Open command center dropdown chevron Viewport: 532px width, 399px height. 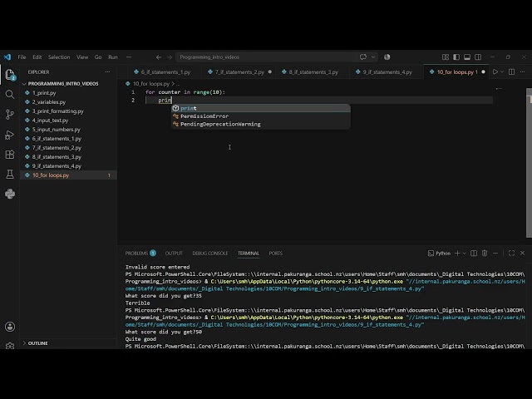pos(373,57)
